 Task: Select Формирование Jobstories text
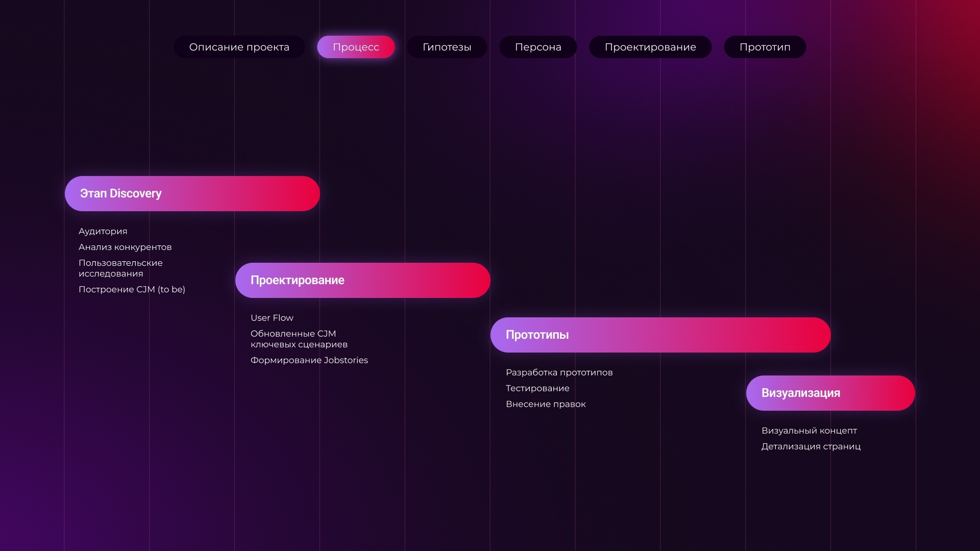click(x=309, y=360)
